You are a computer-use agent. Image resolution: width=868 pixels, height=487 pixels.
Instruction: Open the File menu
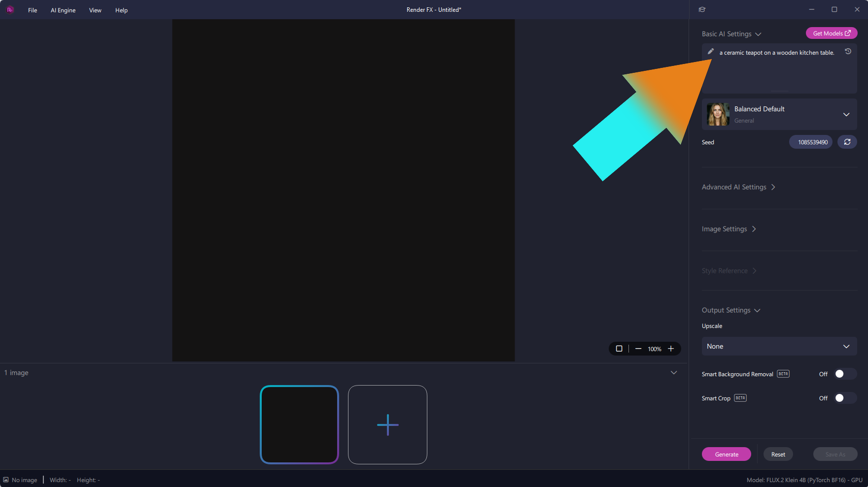[x=33, y=10]
